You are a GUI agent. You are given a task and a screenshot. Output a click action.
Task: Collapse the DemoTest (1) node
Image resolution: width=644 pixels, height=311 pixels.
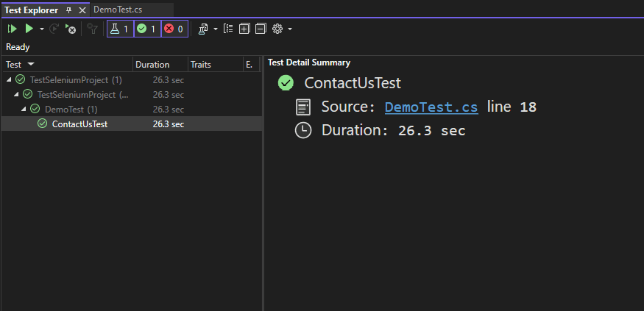24,110
